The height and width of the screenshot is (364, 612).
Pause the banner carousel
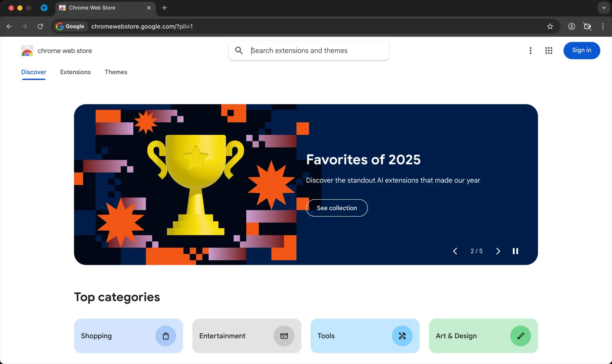coord(515,251)
